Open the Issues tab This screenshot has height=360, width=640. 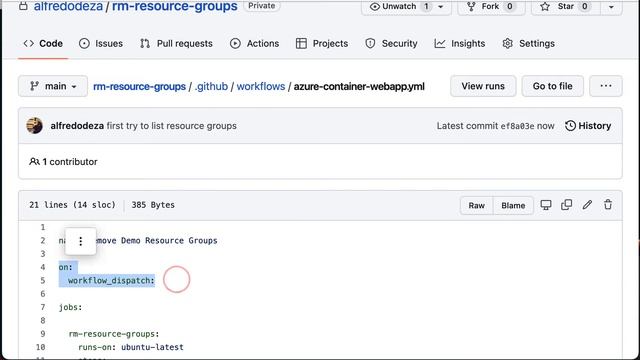(x=101, y=43)
